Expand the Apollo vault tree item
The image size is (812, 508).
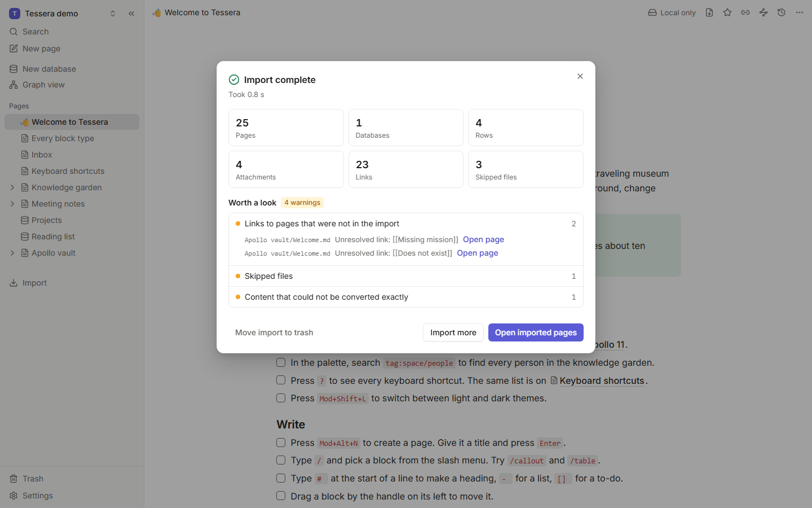(12, 253)
